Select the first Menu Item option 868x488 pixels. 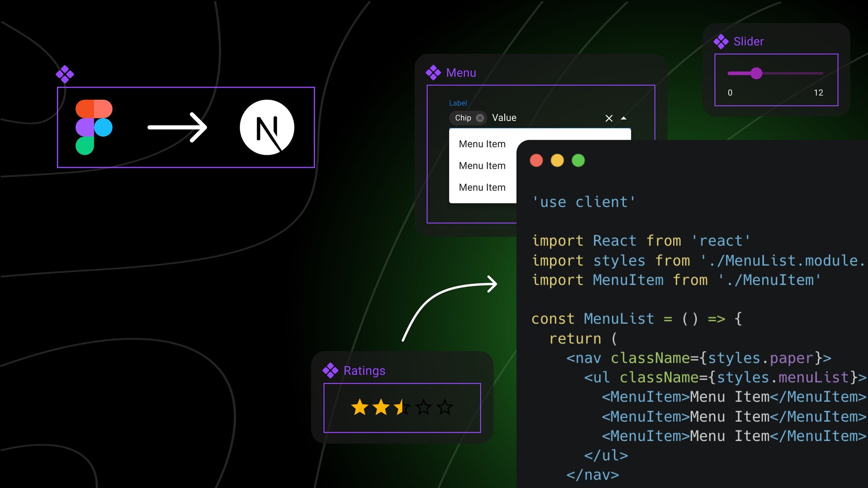click(482, 144)
